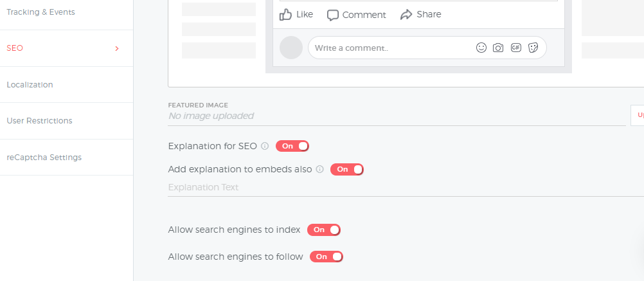Click the camera icon in comment box

point(498,48)
